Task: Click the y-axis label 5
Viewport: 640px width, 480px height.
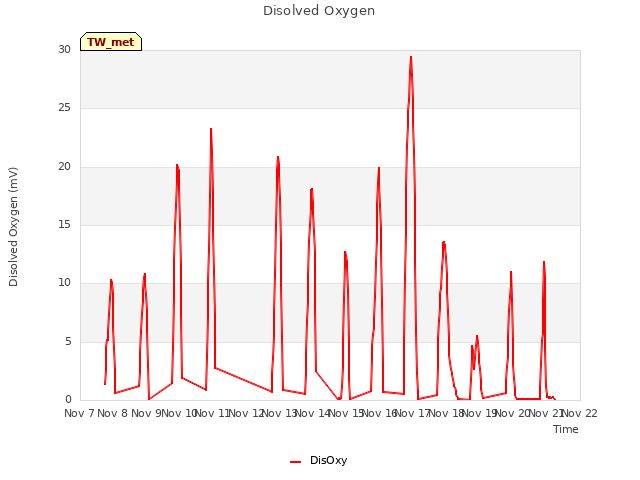Action: [68, 341]
